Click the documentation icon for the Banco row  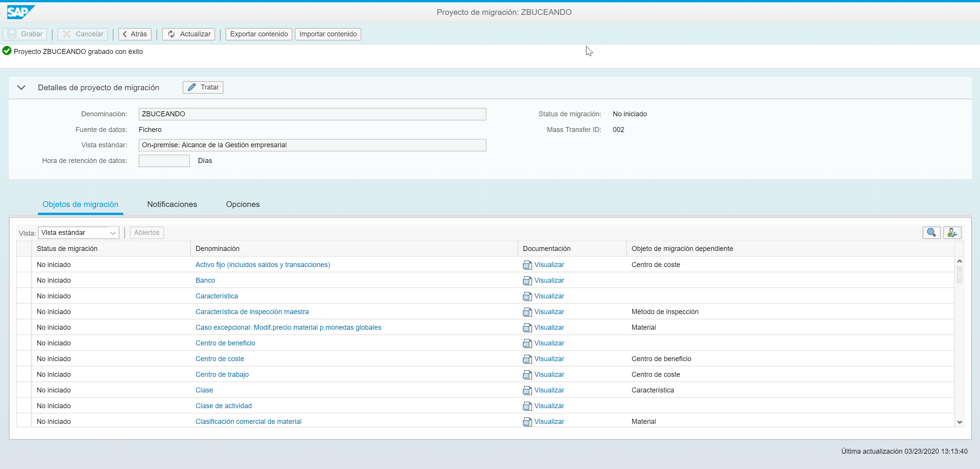pyautogui.click(x=527, y=281)
